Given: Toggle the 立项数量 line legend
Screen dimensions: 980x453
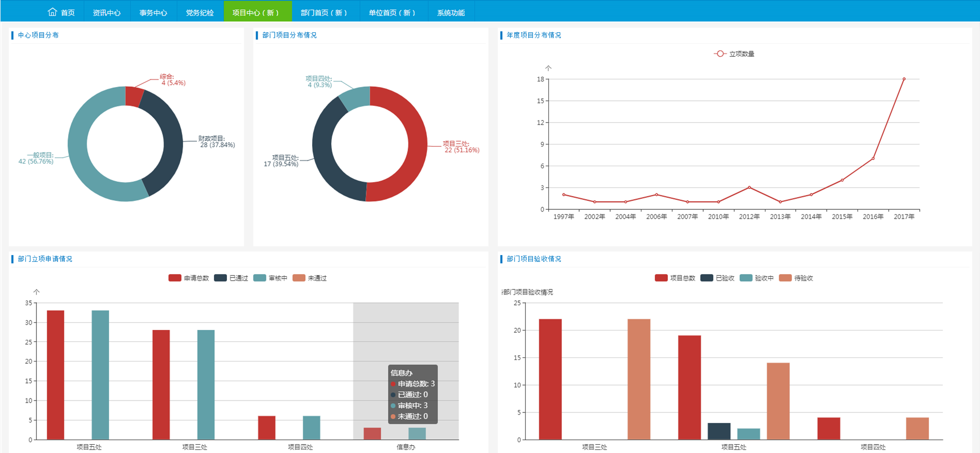Looking at the screenshot, I should pos(734,54).
